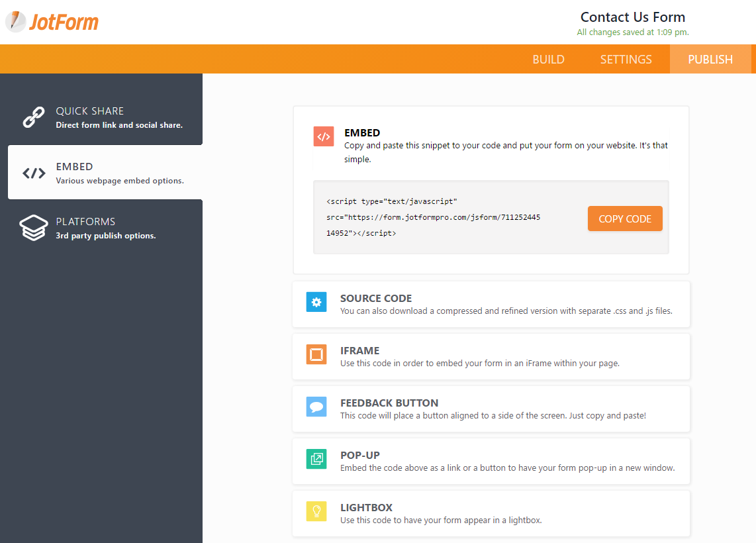Click the orange iFrame square icon

pyautogui.click(x=316, y=354)
